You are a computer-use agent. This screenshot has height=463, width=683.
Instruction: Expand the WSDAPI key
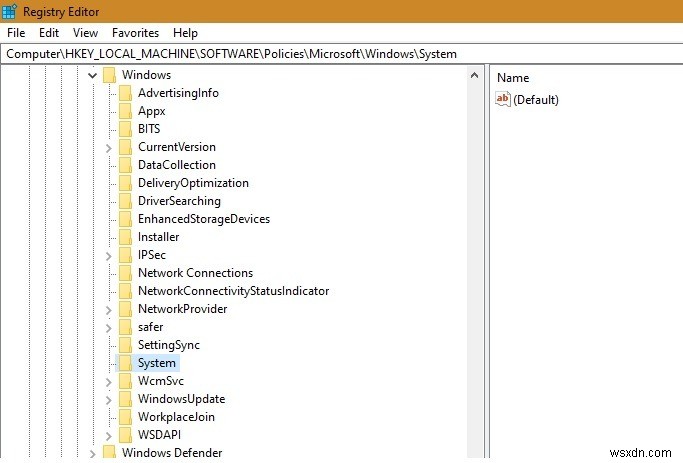[109, 436]
